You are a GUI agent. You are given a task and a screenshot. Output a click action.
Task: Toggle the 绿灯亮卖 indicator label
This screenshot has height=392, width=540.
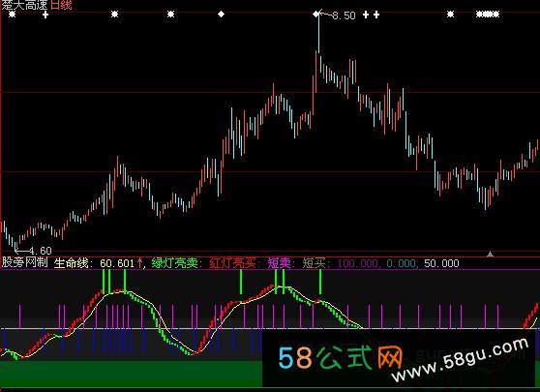(x=174, y=263)
